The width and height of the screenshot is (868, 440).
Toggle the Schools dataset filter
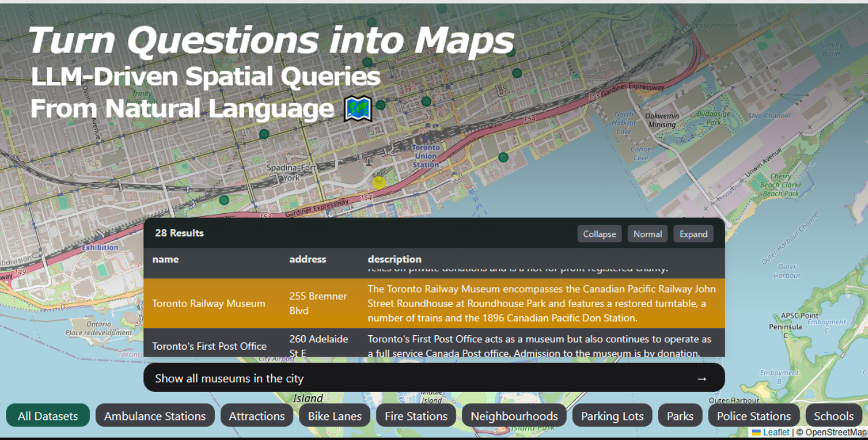(834, 416)
